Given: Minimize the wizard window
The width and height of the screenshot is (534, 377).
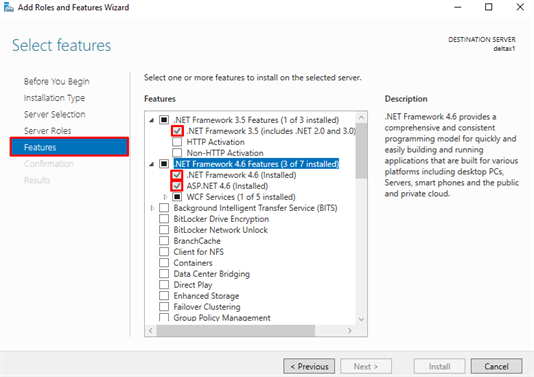Looking at the screenshot, I should pos(457,7).
